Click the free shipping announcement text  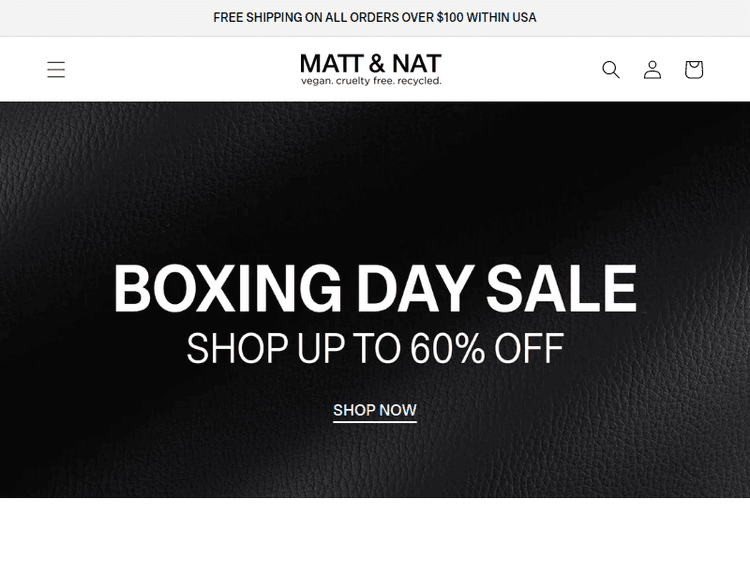[375, 17]
